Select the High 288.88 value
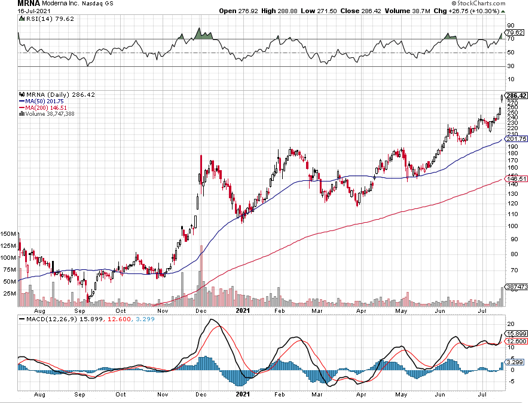Image resolution: width=532 pixels, height=403 pixels. [x=279, y=11]
